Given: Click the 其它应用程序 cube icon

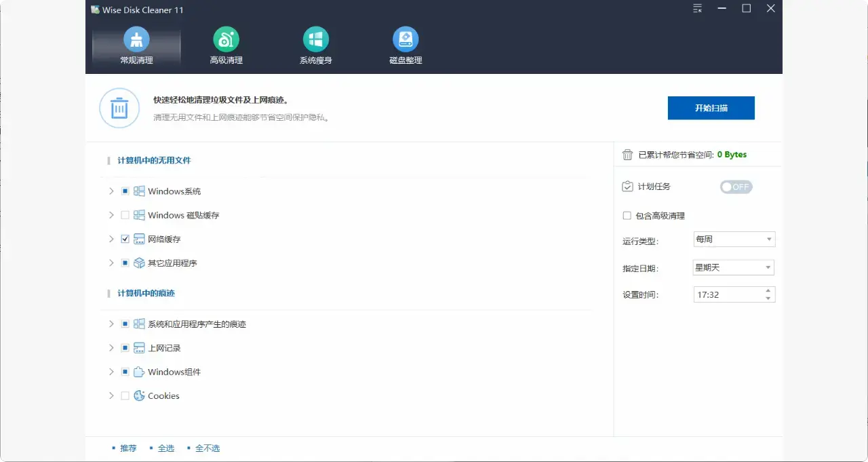Looking at the screenshot, I should click(x=139, y=263).
